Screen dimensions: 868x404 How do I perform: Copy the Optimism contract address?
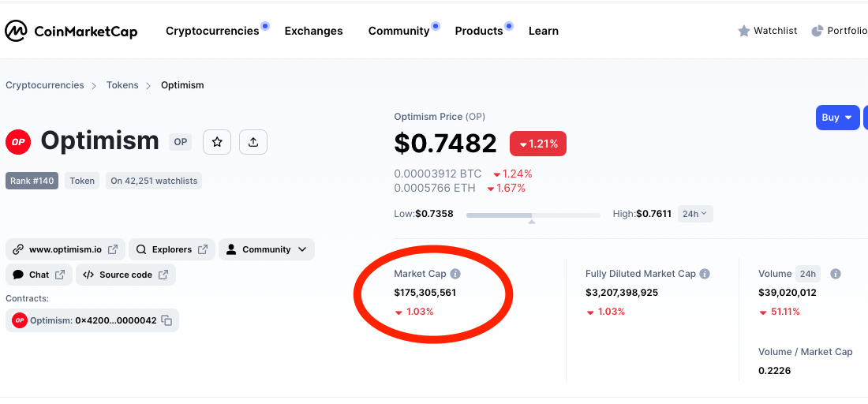(166, 320)
